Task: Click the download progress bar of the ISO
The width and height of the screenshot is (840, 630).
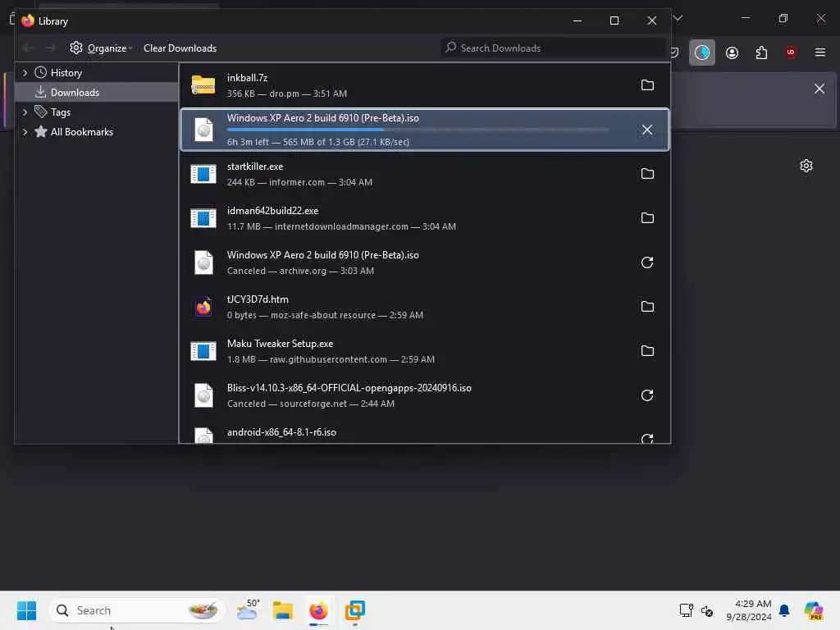Action: (x=418, y=130)
